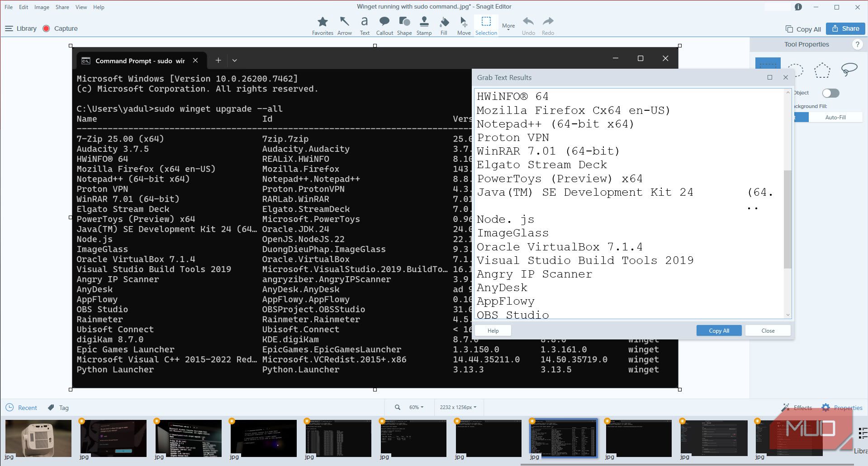Screen dimensions: 868x466
Task: Open the File menu
Action: coord(9,7)
